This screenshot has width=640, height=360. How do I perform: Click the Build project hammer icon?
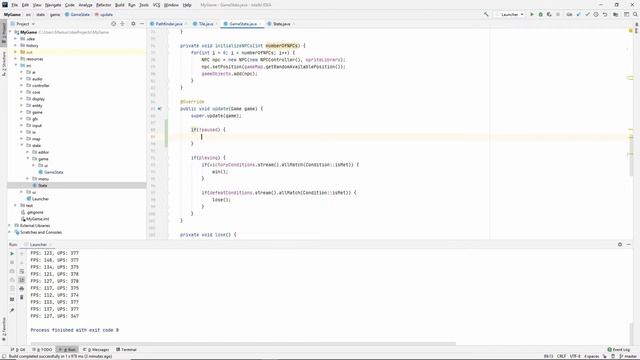486,14
